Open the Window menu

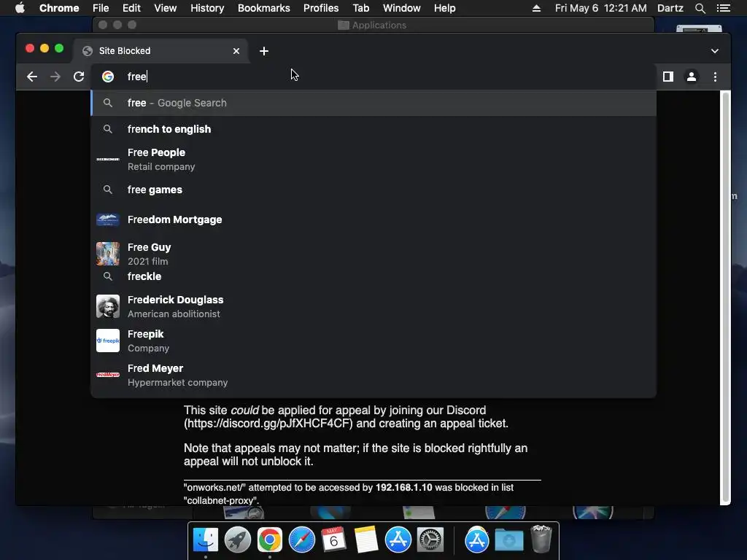402,8
